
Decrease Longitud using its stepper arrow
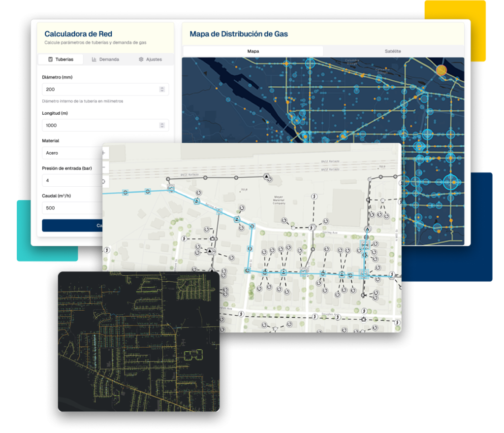pos(162,127)
